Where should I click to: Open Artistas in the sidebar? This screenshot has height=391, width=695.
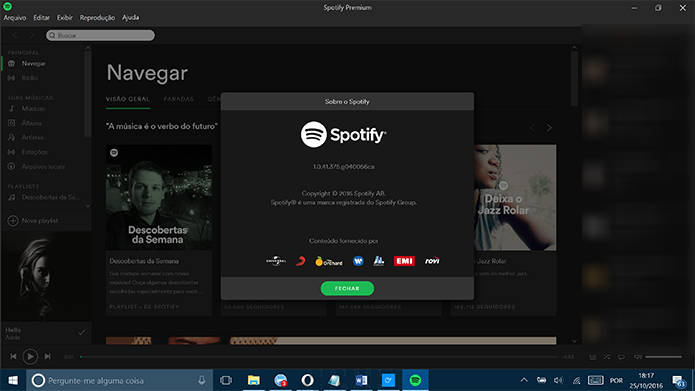32,137
